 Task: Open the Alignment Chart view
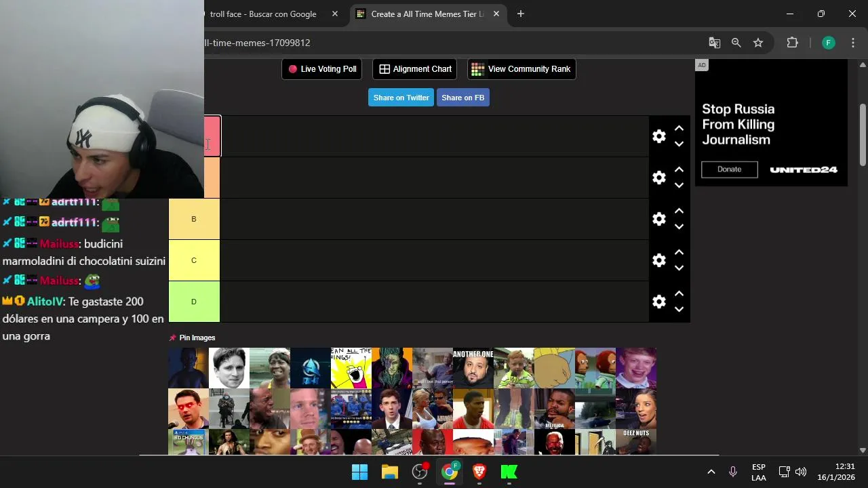[x=415, y=69]
